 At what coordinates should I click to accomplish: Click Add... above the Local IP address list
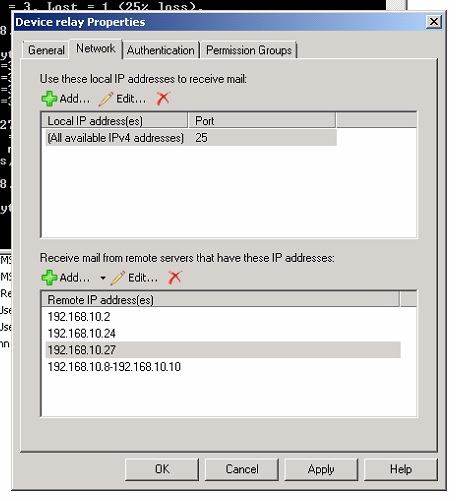click(75, 99)
